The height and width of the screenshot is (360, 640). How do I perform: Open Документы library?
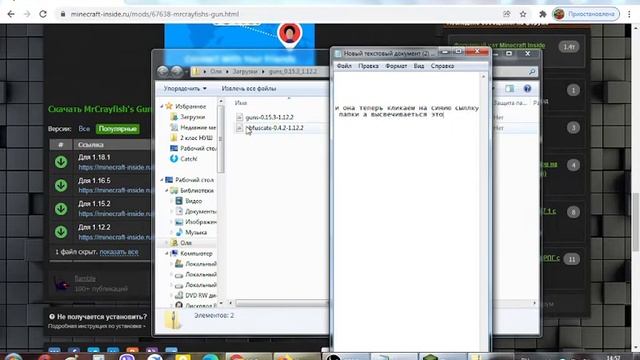point(200,211)
